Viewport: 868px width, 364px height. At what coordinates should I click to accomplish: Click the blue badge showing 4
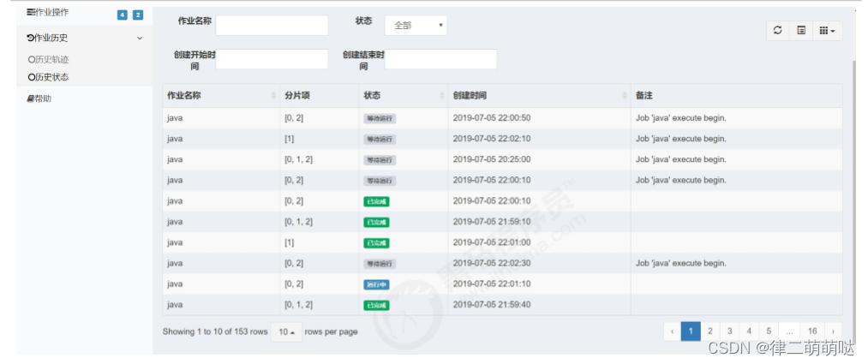(x=123, y=15)
